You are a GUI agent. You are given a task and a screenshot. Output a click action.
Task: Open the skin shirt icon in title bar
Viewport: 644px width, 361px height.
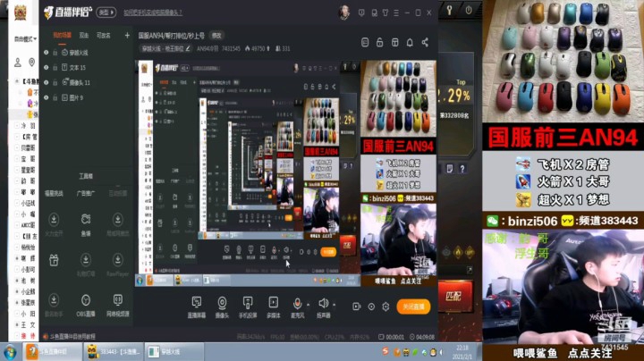coord(386,13)
